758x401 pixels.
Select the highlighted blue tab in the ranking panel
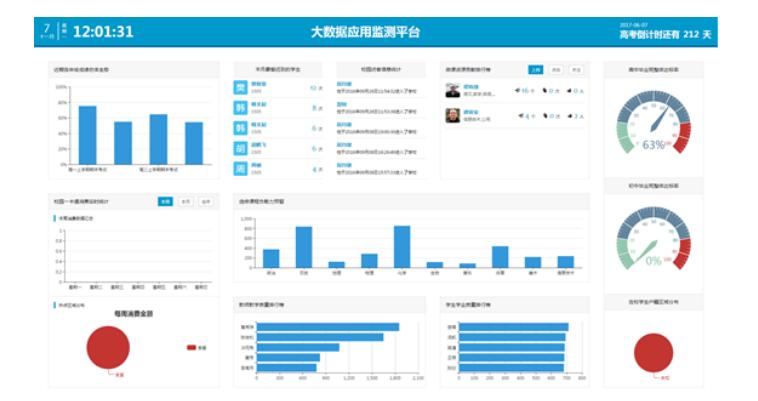pyautogui.click(x=536, y=70)
